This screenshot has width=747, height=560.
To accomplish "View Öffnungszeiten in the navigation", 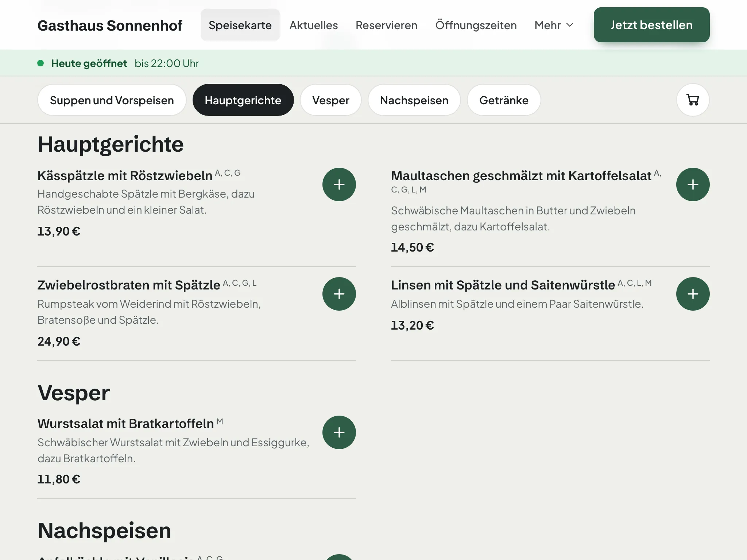I will coord(476,25).
